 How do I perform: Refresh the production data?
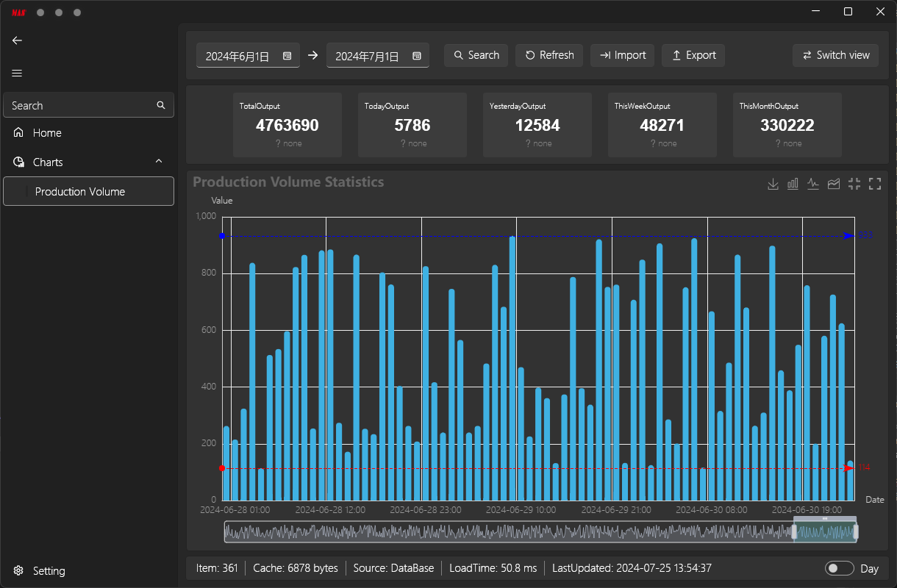pyautogui.click(x=549, y=55)
